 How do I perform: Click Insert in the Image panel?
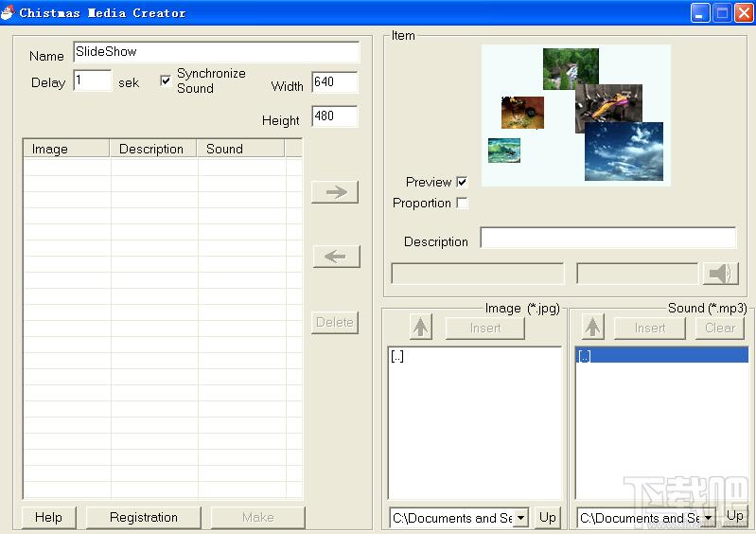(485, 328)
